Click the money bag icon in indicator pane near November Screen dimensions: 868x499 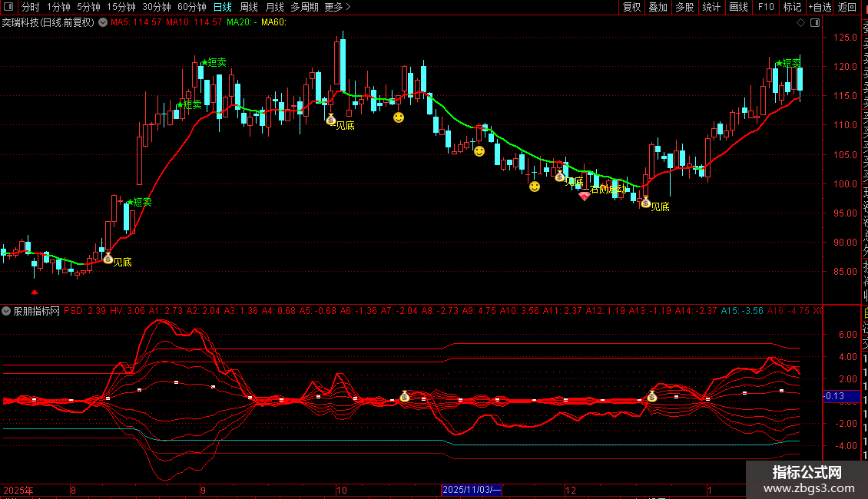tap(405, 396)
